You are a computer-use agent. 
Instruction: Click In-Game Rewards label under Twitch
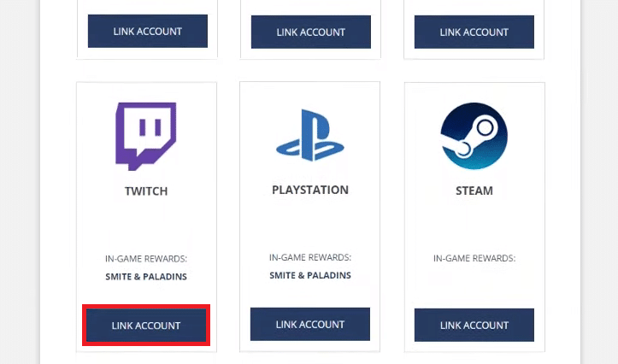146,259
